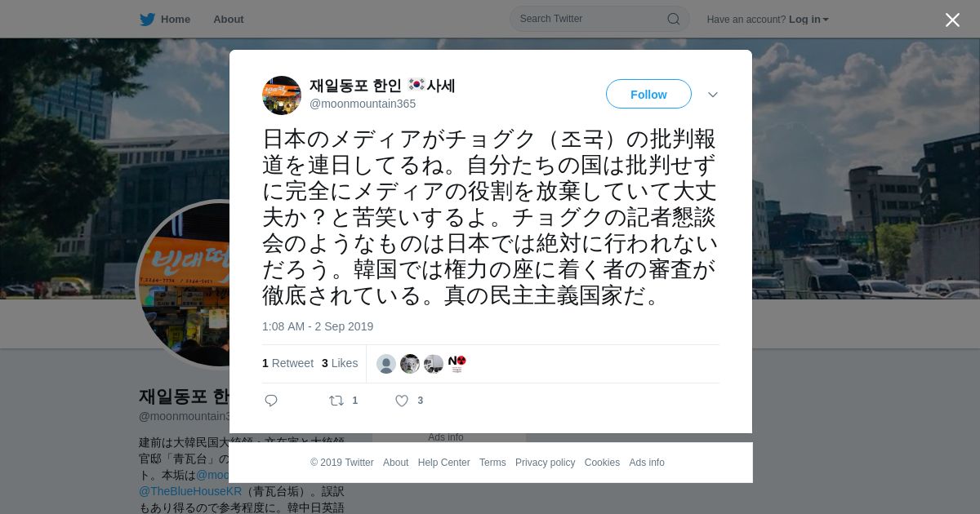
Task: Open the tweet timestamp 1:08 AM link
Action: [318, 326]
